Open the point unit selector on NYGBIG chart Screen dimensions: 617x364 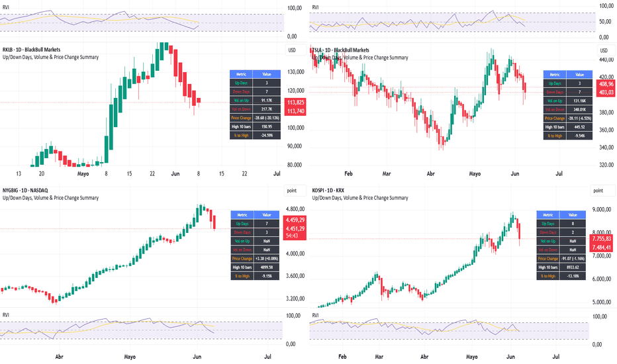click(x=292, y=191)
